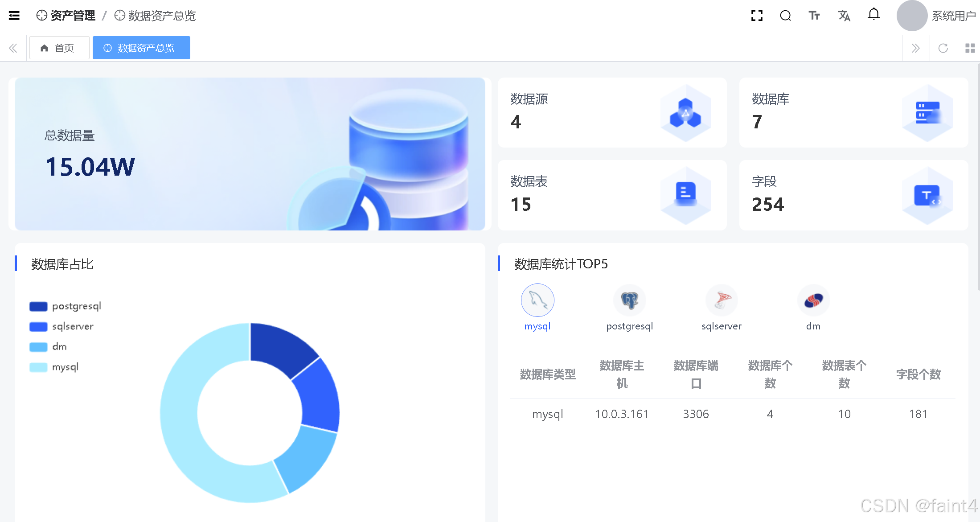Viewport: 980px width, 522px height.
Task: Collapse the sidebar menu hamburger icon
Action: [14, 16]
